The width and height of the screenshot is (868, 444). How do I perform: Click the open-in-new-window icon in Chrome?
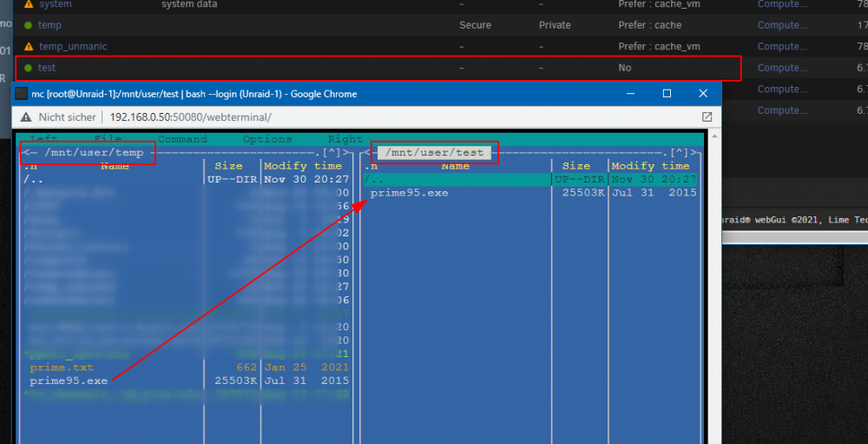(x=707, y=117)
